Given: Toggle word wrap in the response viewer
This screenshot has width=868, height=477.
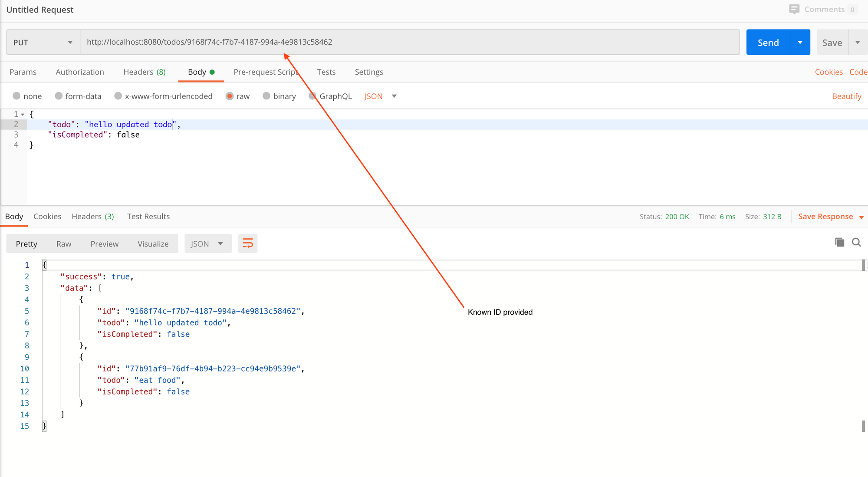Looking at the screenshot, I should [248, 243].
